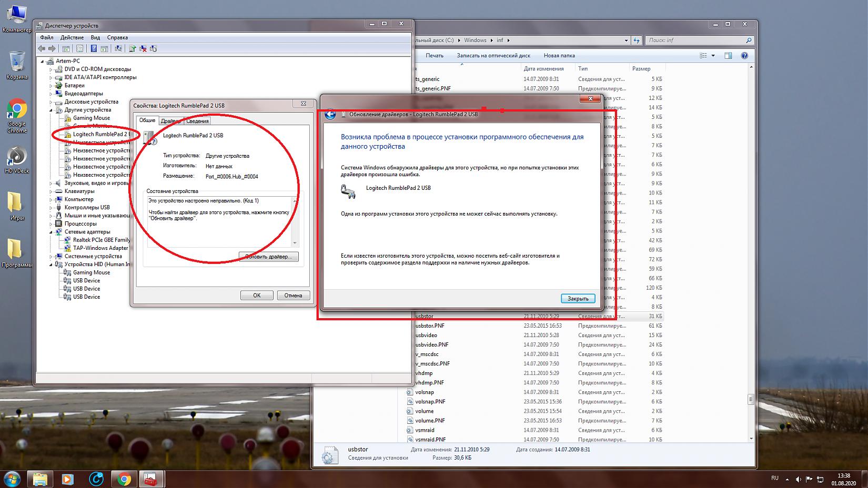
Task: Toggle the preview pane in Explorer
Action: [x=728, y=55]
